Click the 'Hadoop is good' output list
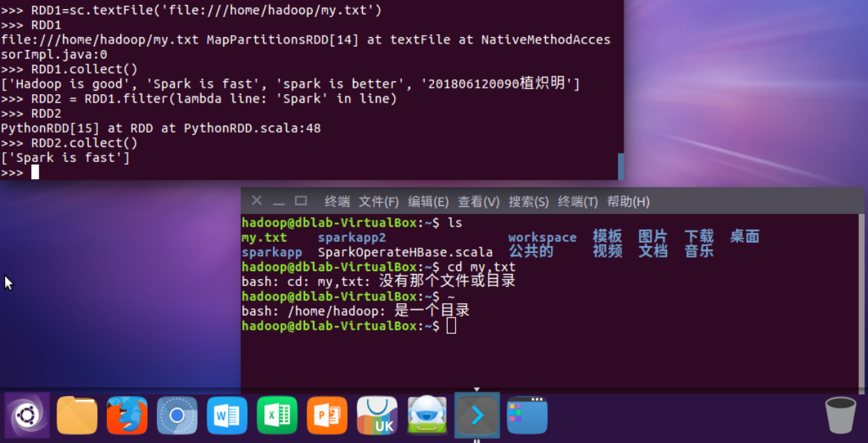 (291, 84)
